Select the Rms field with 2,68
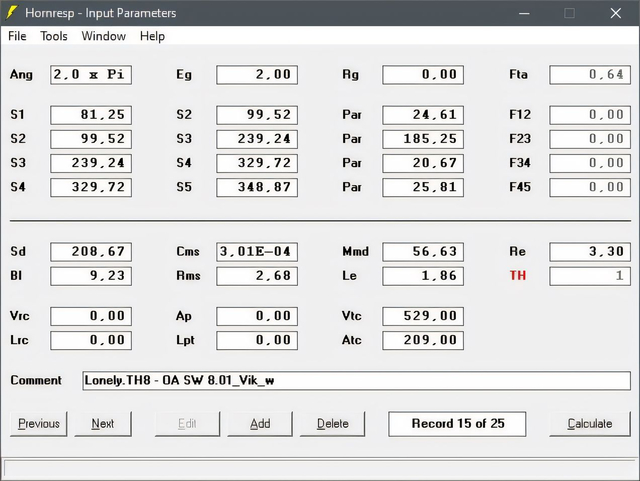The height and width of the screenshot is (481, 640). tap(257, 276)
